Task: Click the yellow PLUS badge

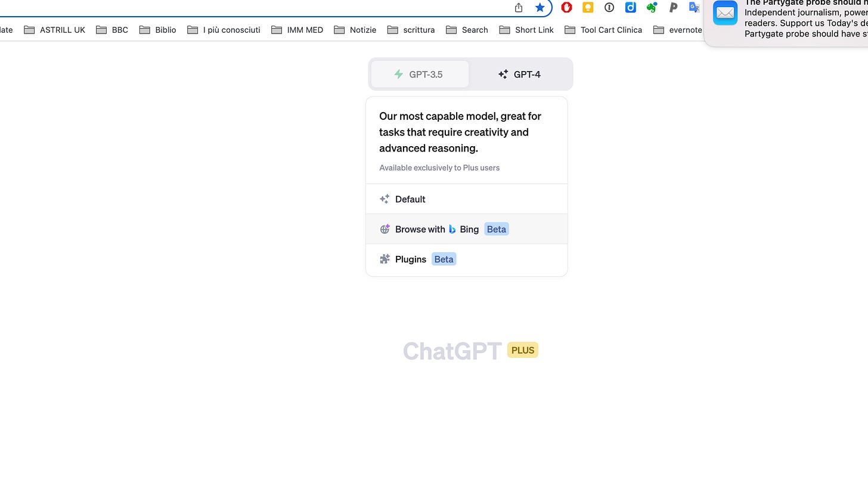Action: 523,350
